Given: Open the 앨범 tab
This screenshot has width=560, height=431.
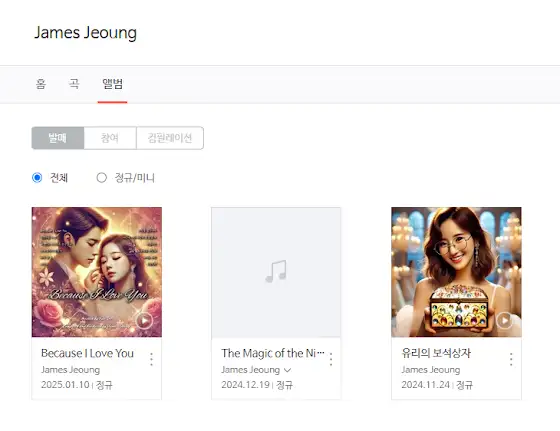Looking at the screenshot, I should click(x=112, y=84).
